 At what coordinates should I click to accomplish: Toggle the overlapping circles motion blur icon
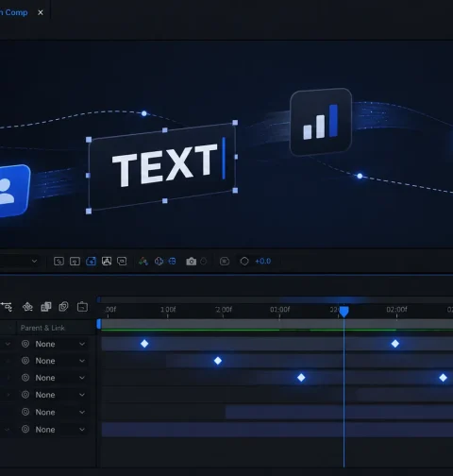63,307
